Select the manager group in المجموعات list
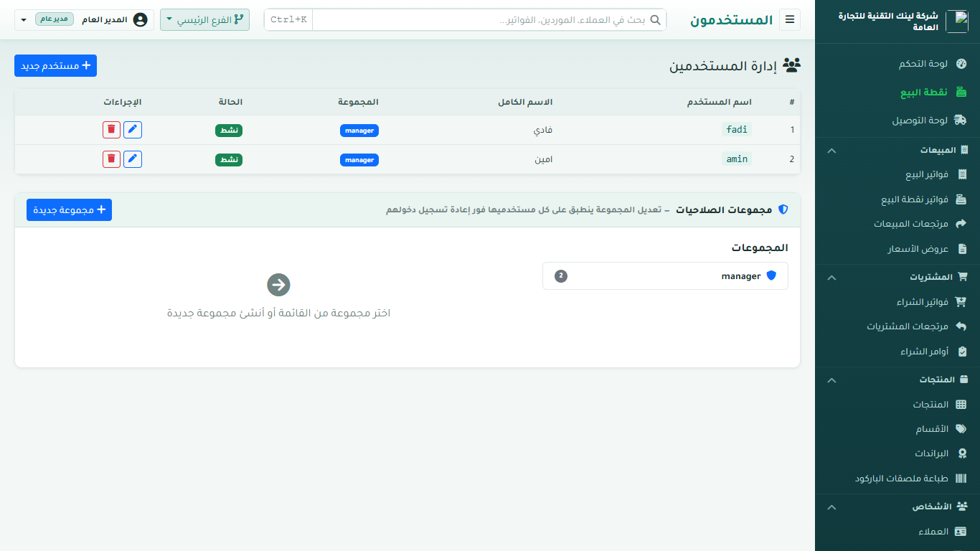 (665, 276)
